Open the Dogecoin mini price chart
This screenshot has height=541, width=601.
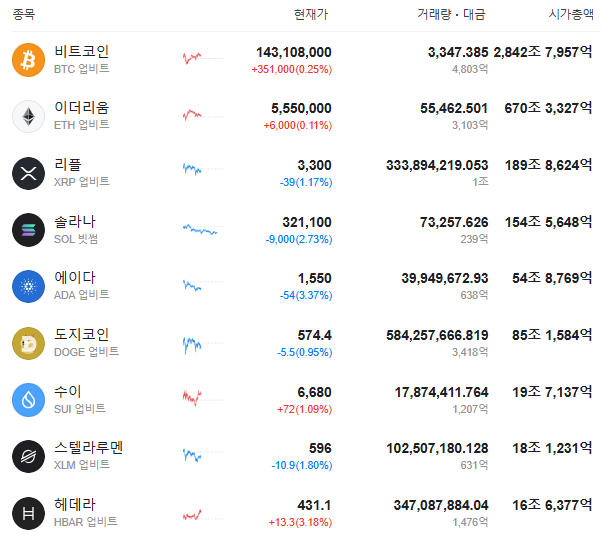(203, 345)
